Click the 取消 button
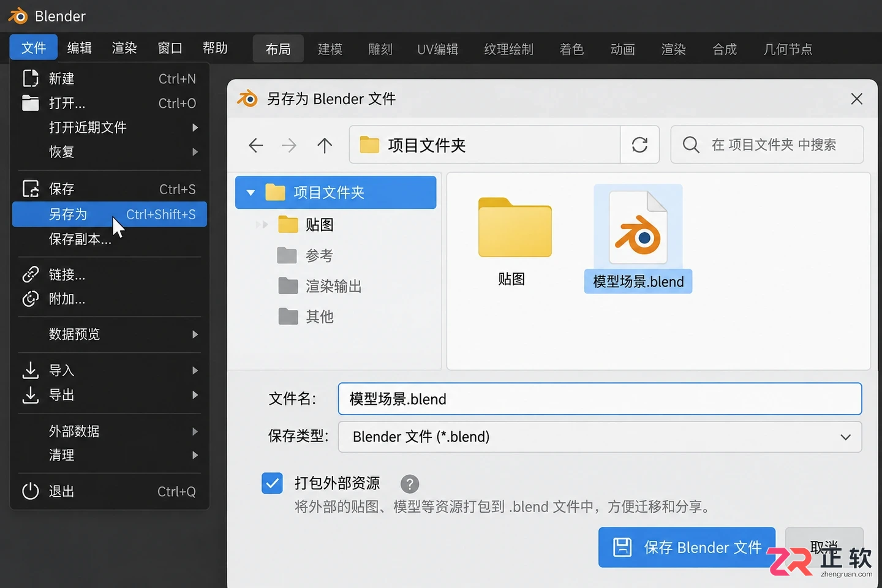 pos(824,547)
